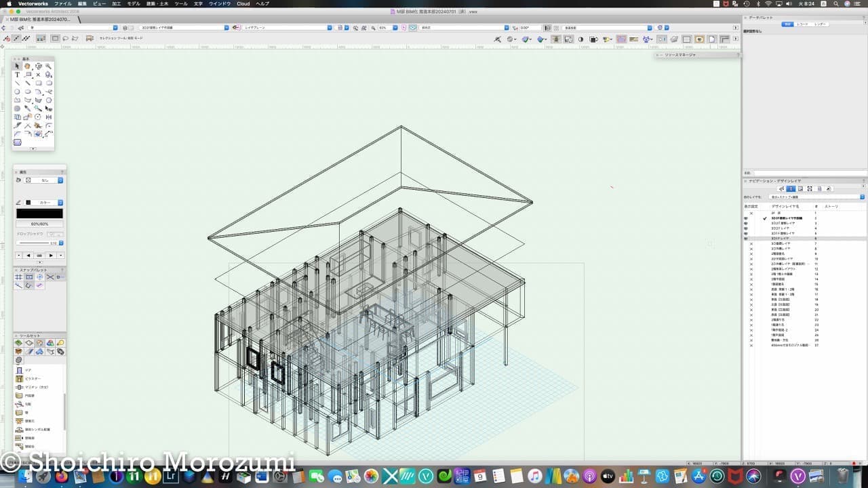
Task: Open Finder from the macOS Dock
Action: [x=26, y=476]
